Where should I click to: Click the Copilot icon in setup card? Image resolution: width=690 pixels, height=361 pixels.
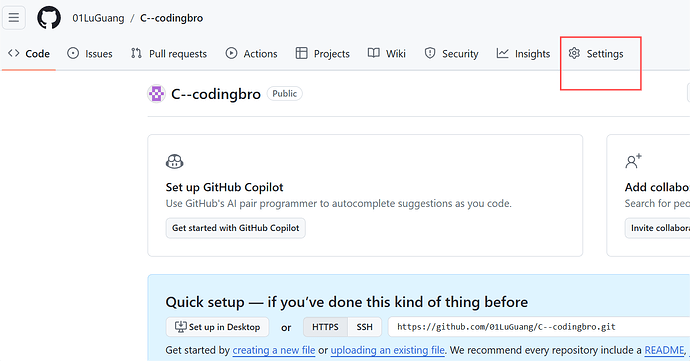click(x=175, y=162)
